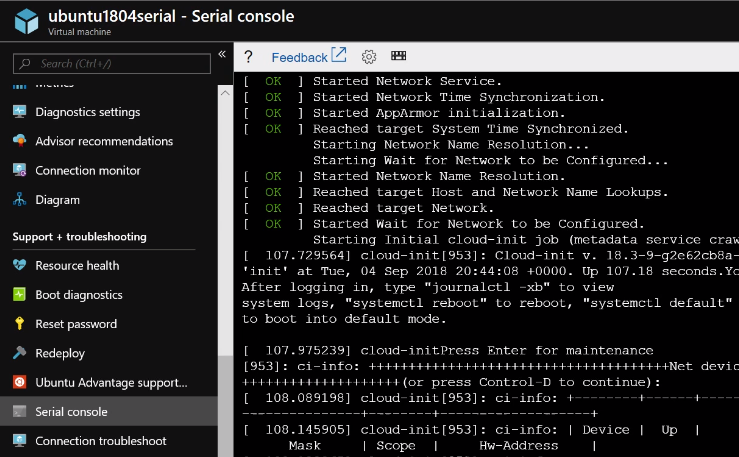Click 'Starting Network Name Resolution...' line

(451, 145)
